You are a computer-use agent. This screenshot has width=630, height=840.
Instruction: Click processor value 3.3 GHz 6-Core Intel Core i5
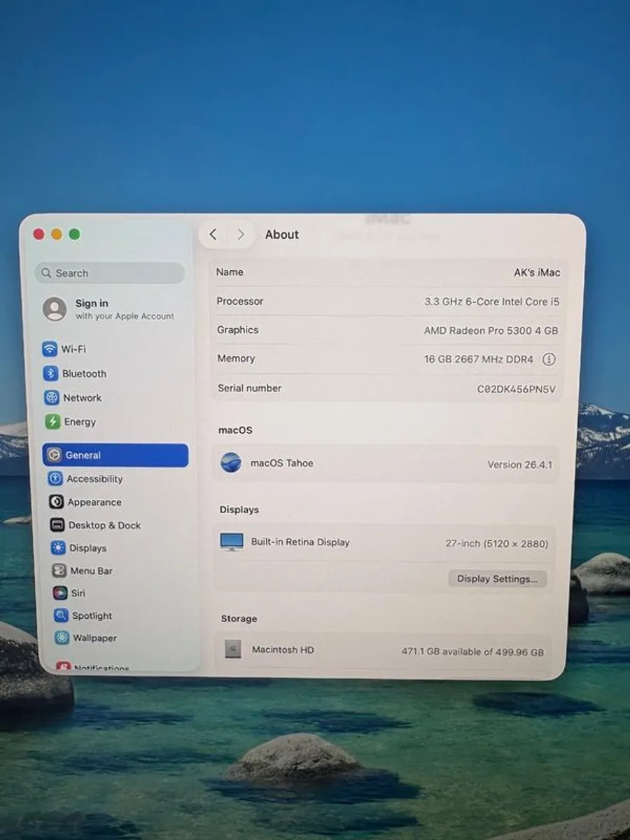click(x=491, y=302)
